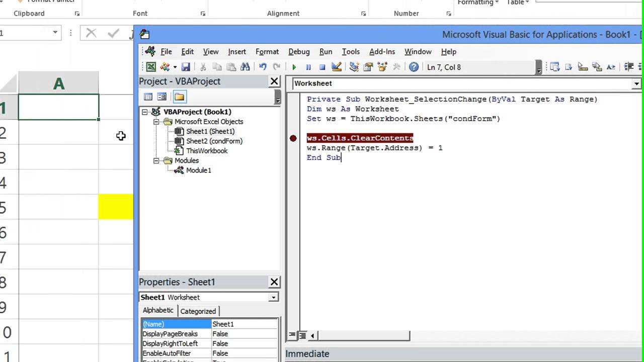Collapse the Modules folder node
This screenshot has height=362, width=644.
pyautogui.click(x=156, y=161)
